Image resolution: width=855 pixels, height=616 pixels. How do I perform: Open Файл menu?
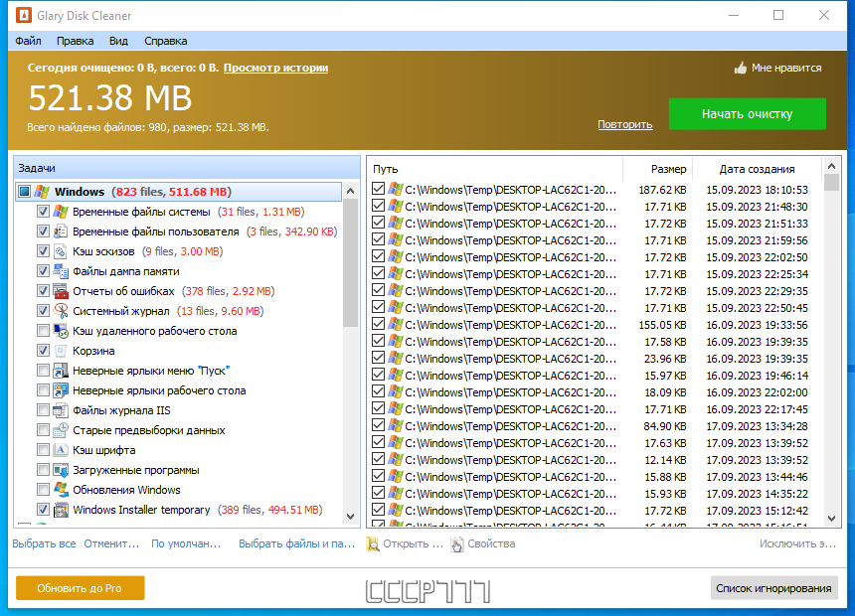click(x=29, y=41)
